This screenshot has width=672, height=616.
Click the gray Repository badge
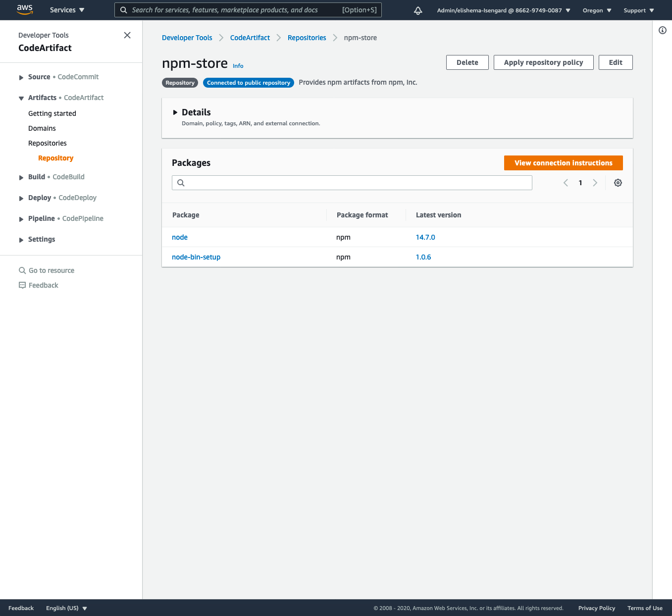point(180,83)
